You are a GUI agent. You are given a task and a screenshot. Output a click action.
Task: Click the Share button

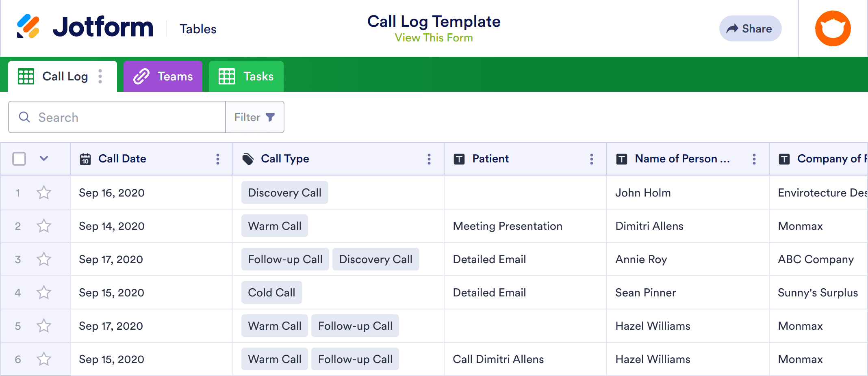click(750, 28)
